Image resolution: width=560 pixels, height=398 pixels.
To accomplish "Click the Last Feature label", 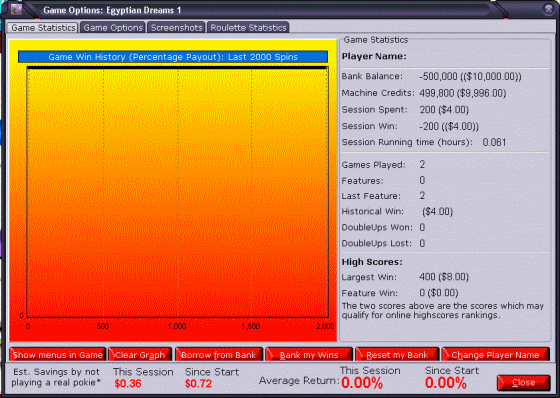I will tap(371, 196).
